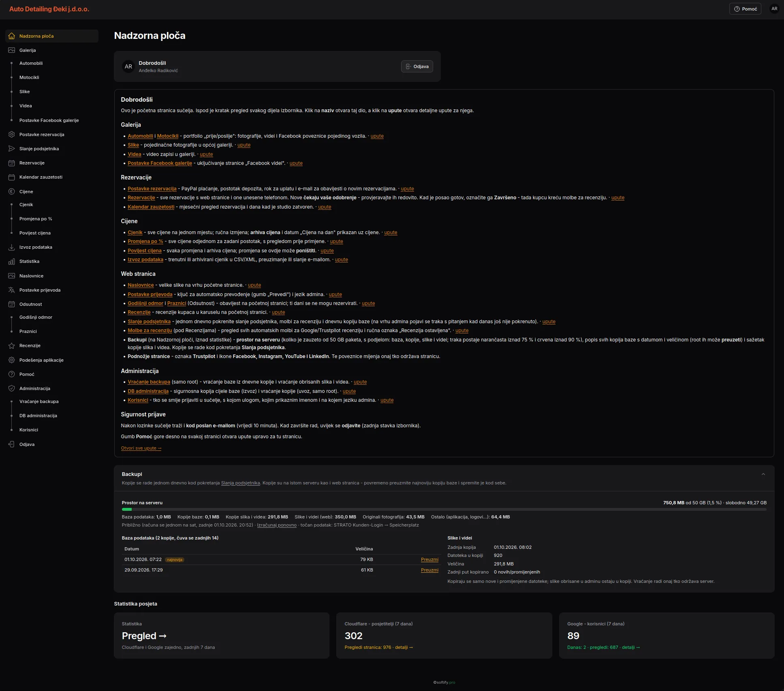The width and height of the screenshot is (784, 691).
Task: Click the gear icon for Postavke rezervacija
Action: coord(12,134)
